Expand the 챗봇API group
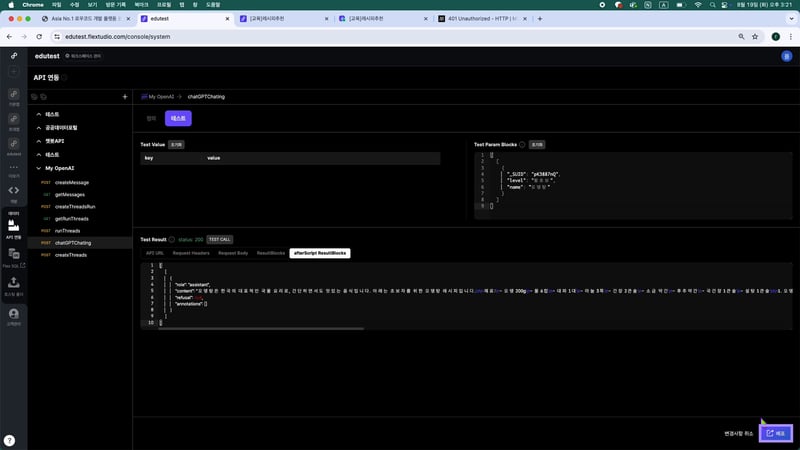Viewport: 800px width, 450px height. pyautogui.click(x=36, y=141)
